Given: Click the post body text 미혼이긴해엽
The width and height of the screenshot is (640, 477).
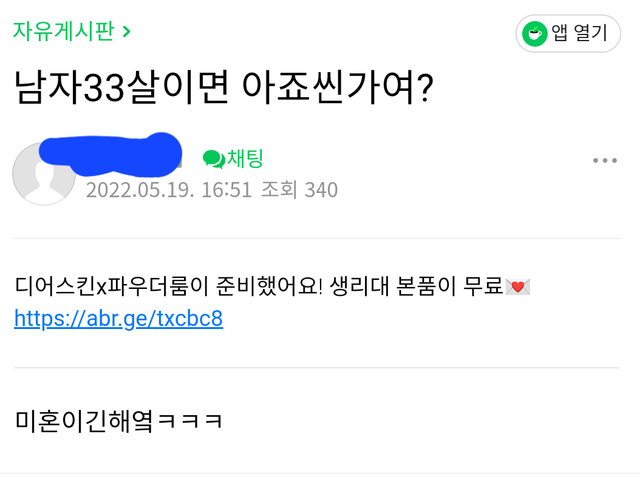Looking at the screenshot, I should [84, 420].
